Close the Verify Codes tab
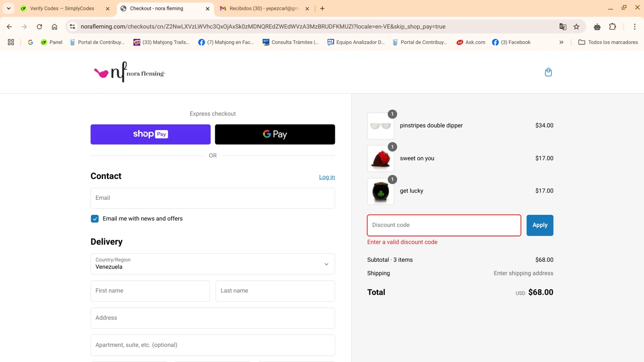644x362 pixels. click(108, 9)
